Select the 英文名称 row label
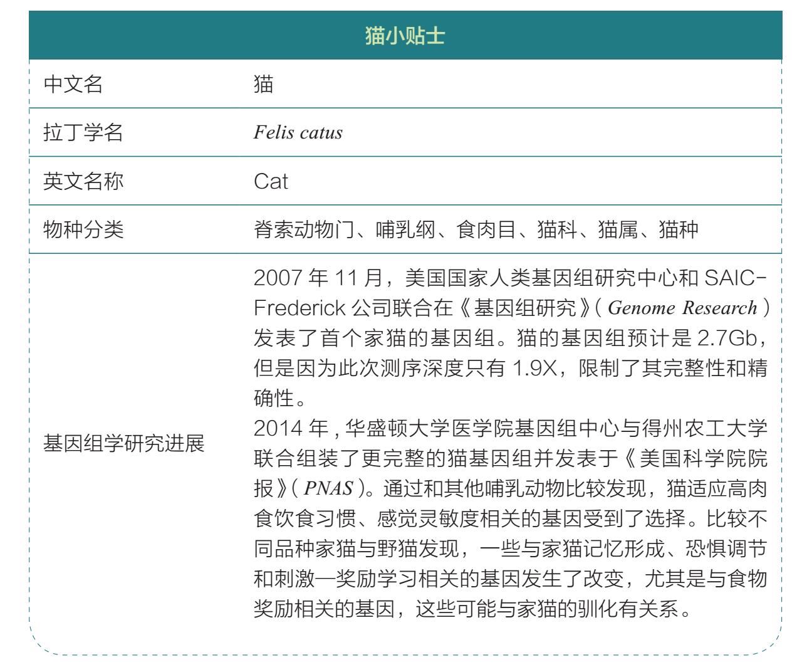This screenshot has height=672, width=802. [x=83, y=181]
